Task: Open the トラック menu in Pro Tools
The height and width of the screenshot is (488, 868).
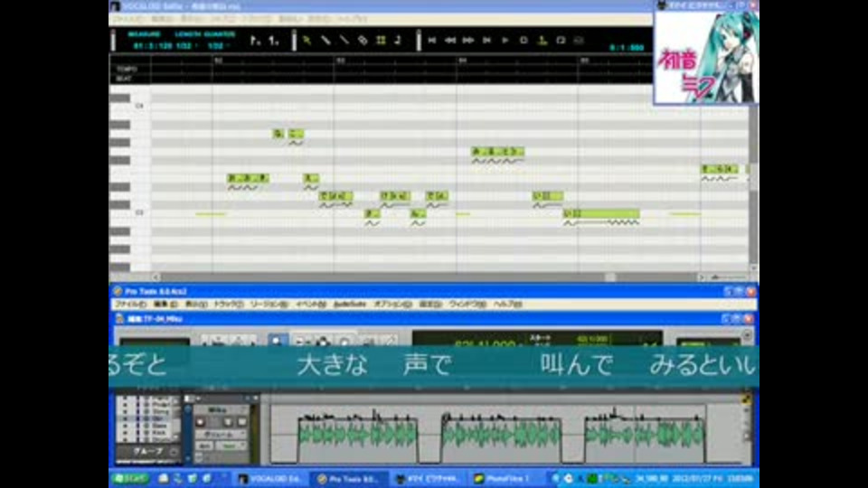Action: point(228,305)
